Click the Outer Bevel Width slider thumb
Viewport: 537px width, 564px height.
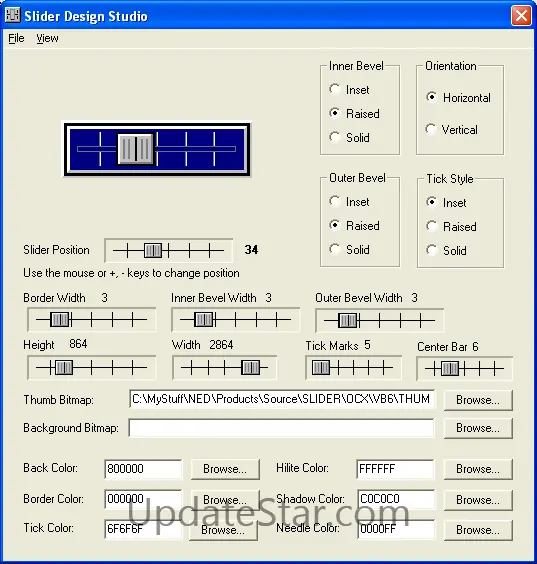(x=348, y=320)
